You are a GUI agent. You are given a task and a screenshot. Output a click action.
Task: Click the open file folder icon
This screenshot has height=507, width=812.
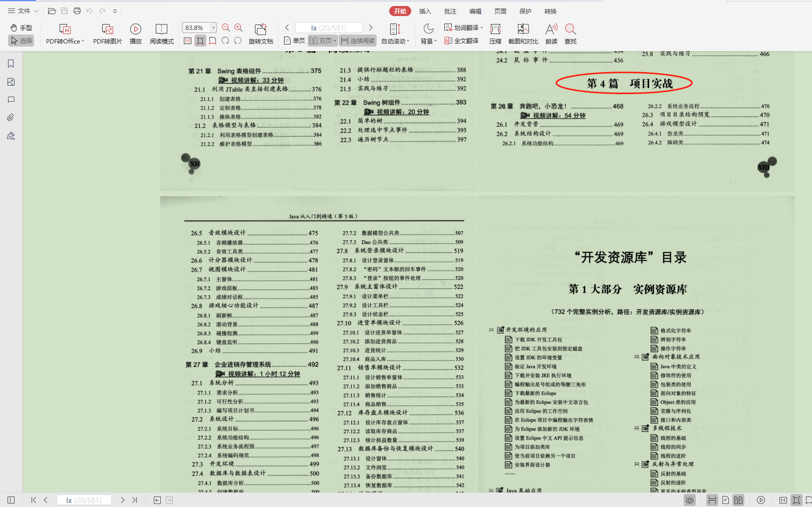click(x=52, y=11)
